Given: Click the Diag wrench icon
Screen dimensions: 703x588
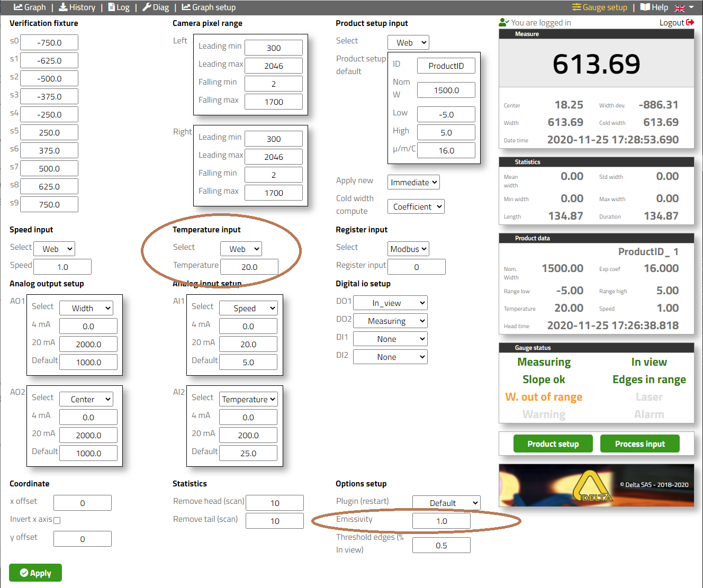Looking at the screenshot, I should coord(147,7).
